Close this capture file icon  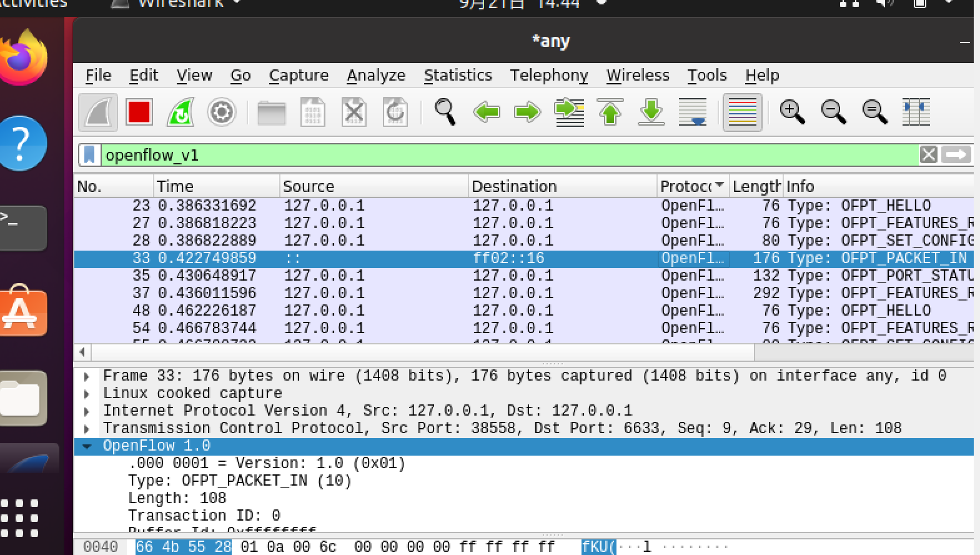pyautogui.click(x=354, y=112)
